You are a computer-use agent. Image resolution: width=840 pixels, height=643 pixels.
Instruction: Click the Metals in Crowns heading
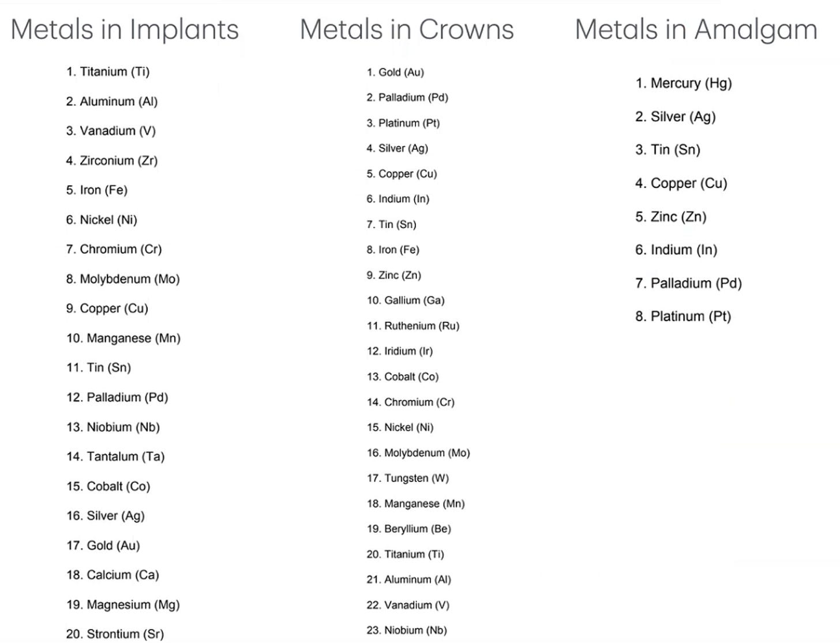point(407,29)
